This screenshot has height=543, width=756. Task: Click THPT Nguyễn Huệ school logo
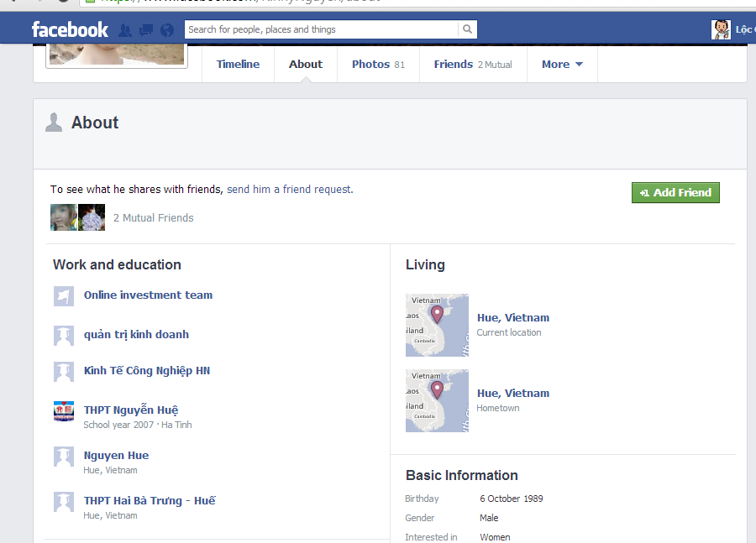(64, 411)
